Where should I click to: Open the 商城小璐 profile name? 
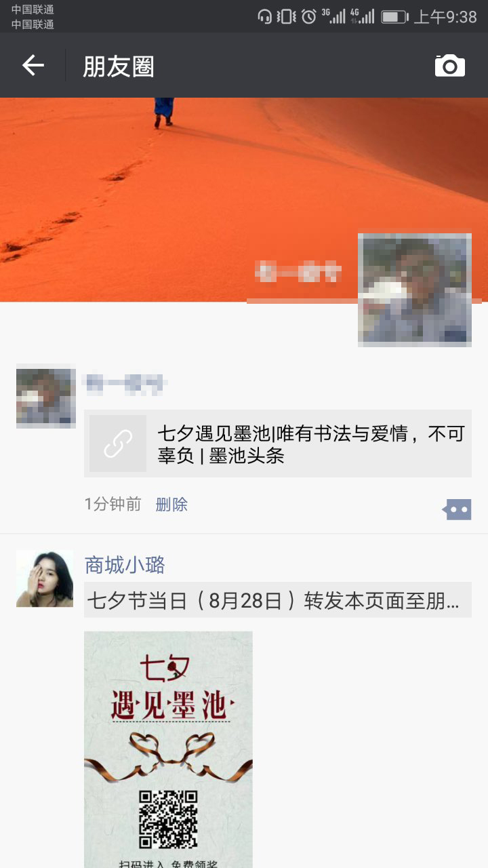[x=125, y=565]
